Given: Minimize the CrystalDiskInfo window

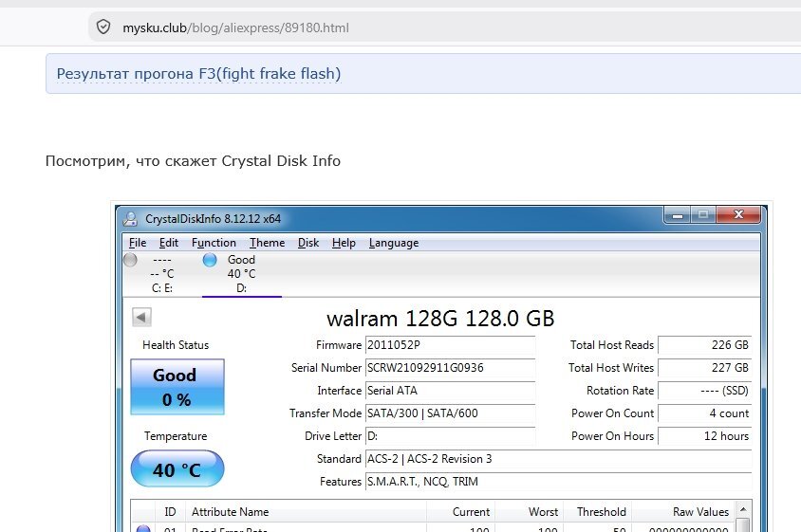Looking at the screenshot, I should point(678,215).
